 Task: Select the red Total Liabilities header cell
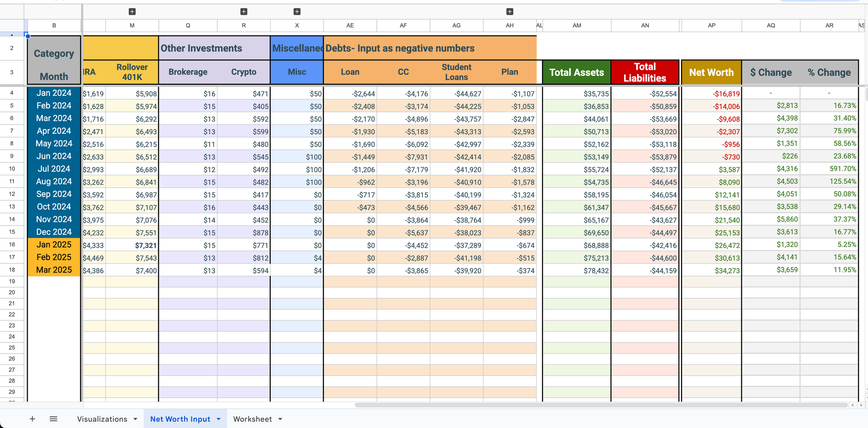pos(645,72)
